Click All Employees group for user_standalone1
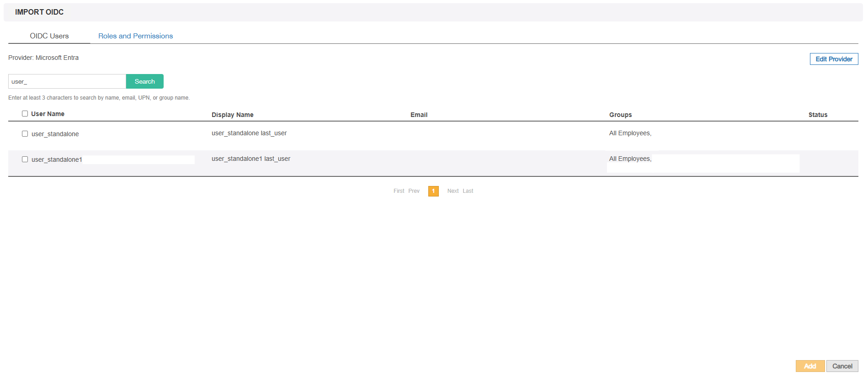The image size is (868, 377). [630, 159]
